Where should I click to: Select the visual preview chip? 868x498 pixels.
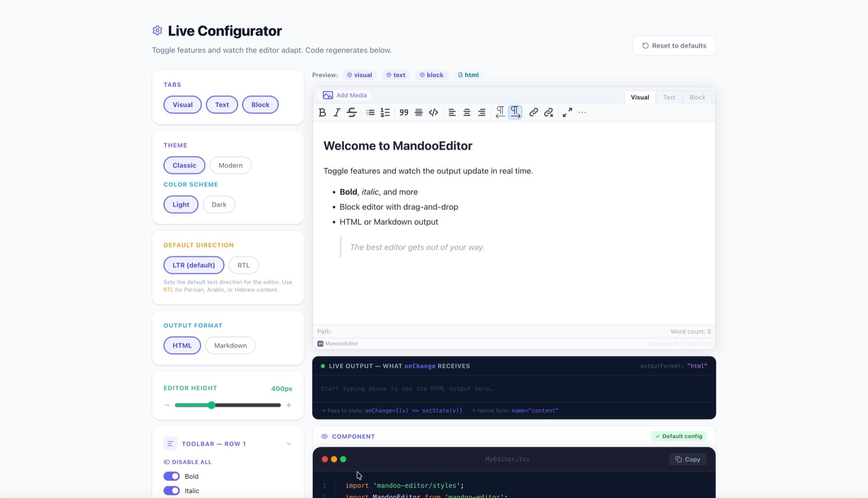pos(359,75)
